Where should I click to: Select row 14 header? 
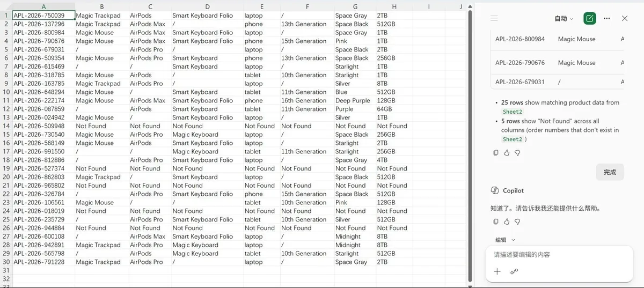coord(6,126)
